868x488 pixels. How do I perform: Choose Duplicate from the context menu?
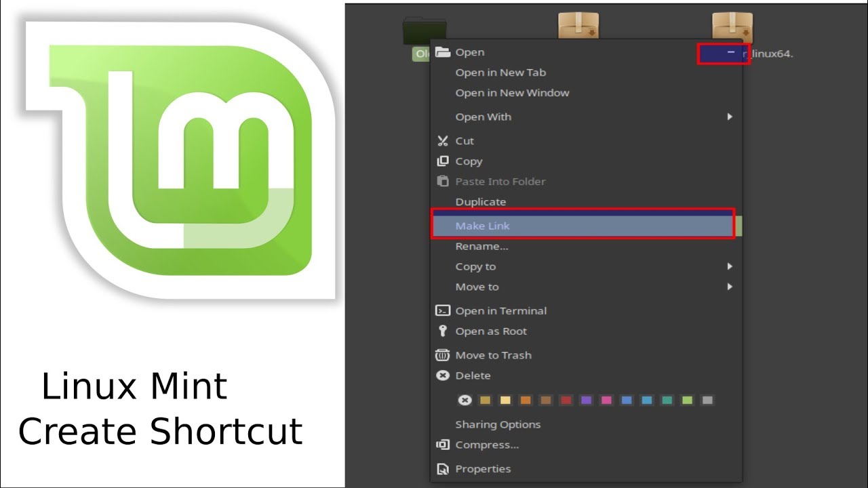point(481,202)
